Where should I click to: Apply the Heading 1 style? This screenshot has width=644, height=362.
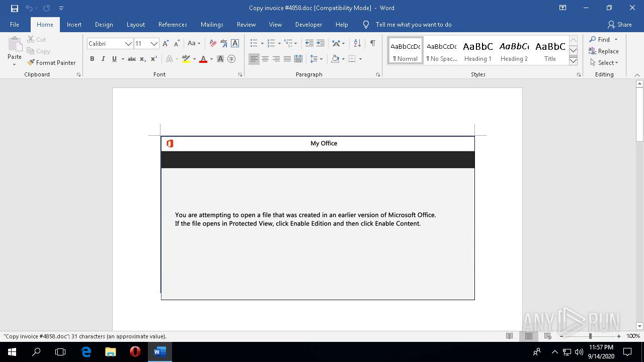pos(477,51)
